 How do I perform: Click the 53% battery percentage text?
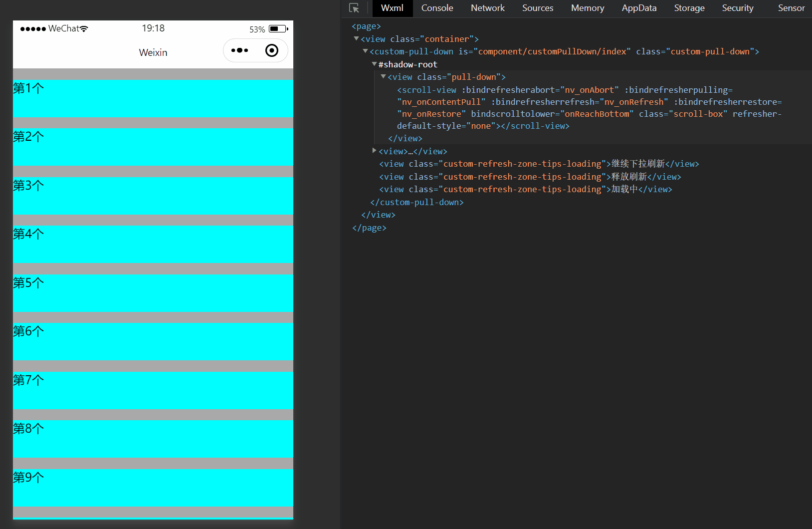pos(257,29)
